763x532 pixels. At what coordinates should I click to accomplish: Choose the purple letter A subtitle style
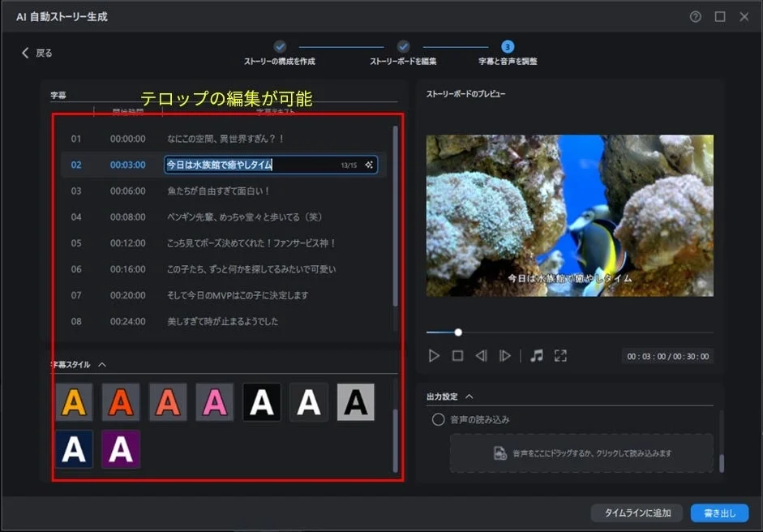click(x=121, y=448)
